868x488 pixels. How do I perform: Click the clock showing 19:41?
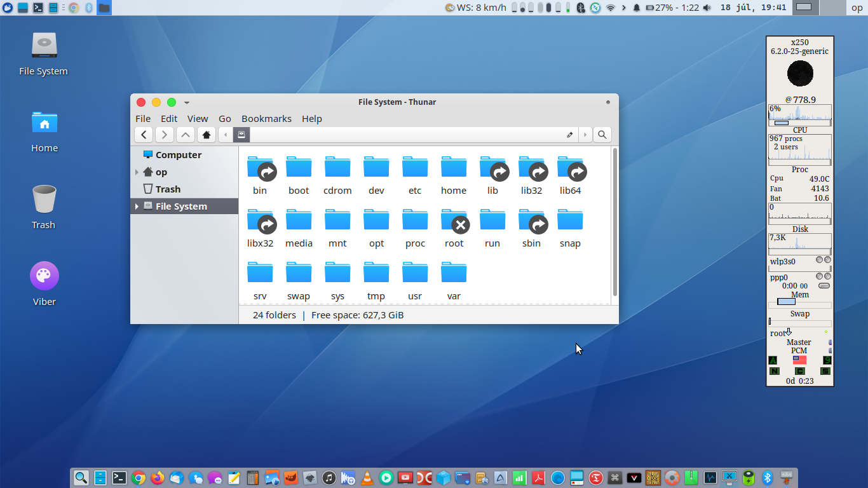click(x=754, y=8)
